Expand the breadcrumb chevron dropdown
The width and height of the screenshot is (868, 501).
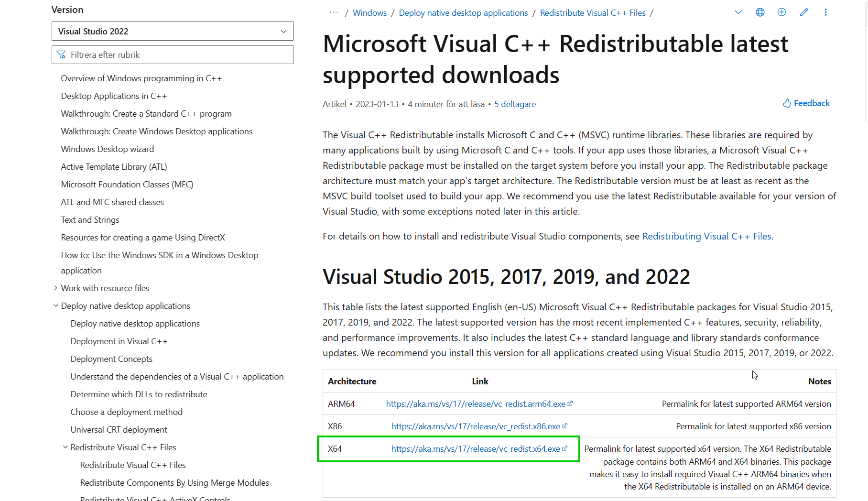click(x=738, y=12)
